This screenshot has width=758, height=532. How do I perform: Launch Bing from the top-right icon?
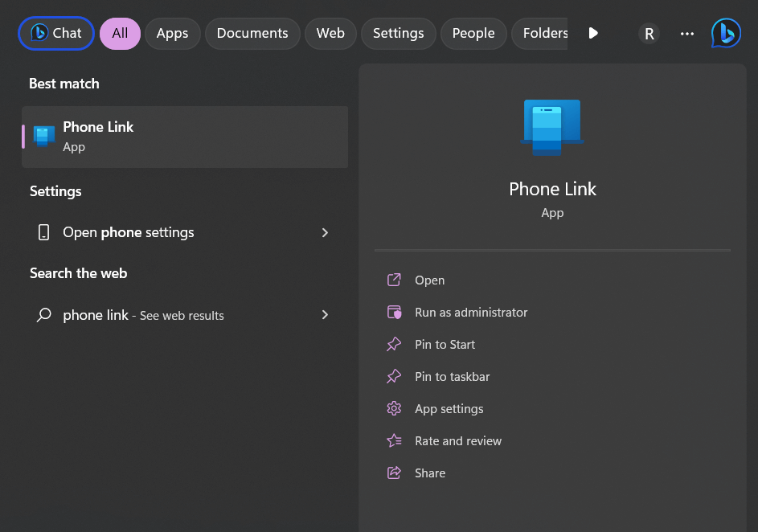tap(726, 33)
